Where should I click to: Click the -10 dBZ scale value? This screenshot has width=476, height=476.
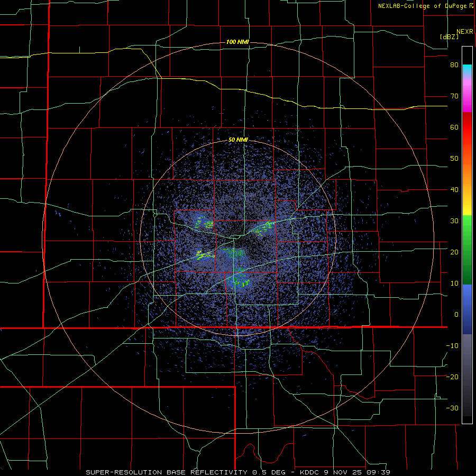click(x=452, y=346)
